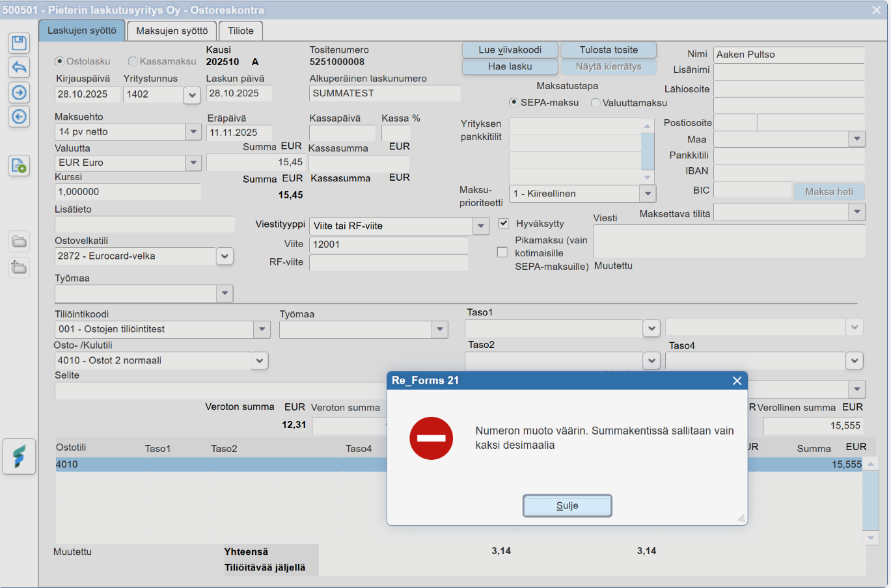This screenshot has width=891, height=588.
Task: Click the Nimi field Aaken Pultso
Action: [789, 55]
